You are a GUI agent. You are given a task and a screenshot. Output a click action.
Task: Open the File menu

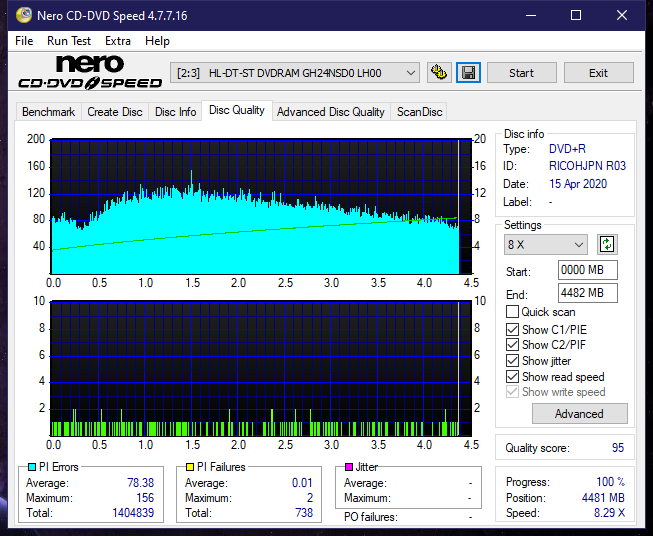coord(24,41)
